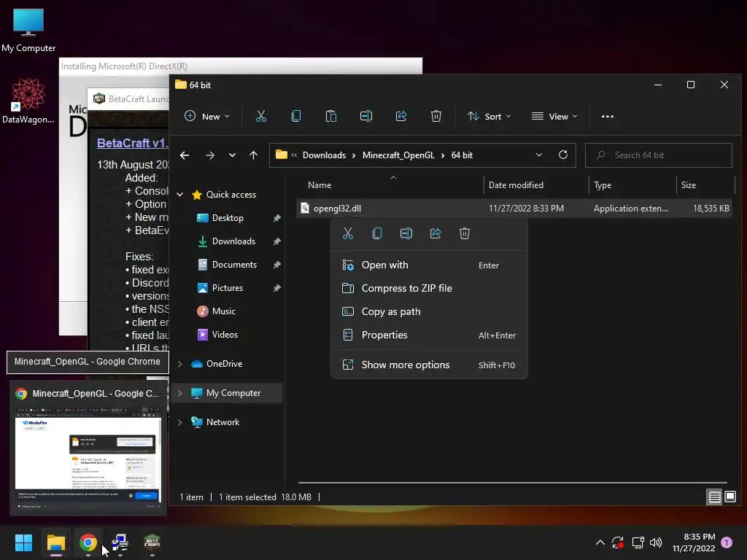Refresh the 64 bit folder view
The width and height of the screenshot is (747, 560).
(563, 155)
